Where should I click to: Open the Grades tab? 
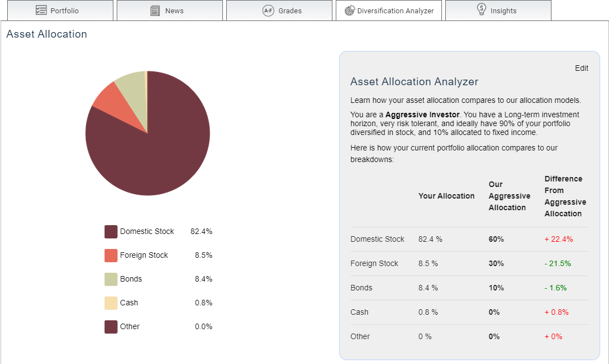tap(279, 11)
